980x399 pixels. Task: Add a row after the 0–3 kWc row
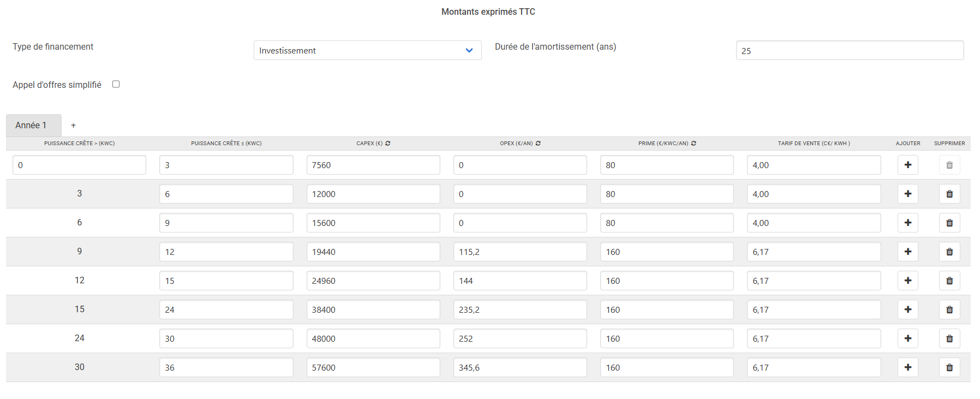pyautogui.click(x=907, y=165)
